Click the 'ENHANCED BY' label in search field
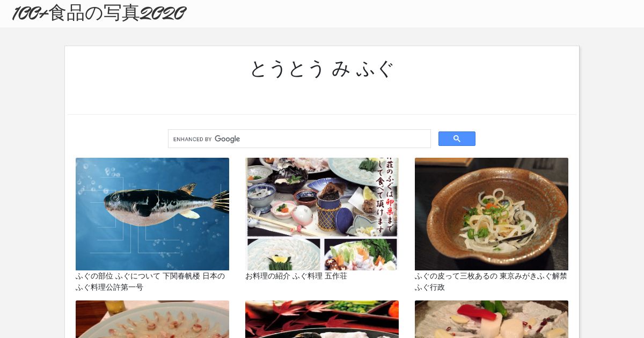 pyautogui.click(x=193, y=139)
